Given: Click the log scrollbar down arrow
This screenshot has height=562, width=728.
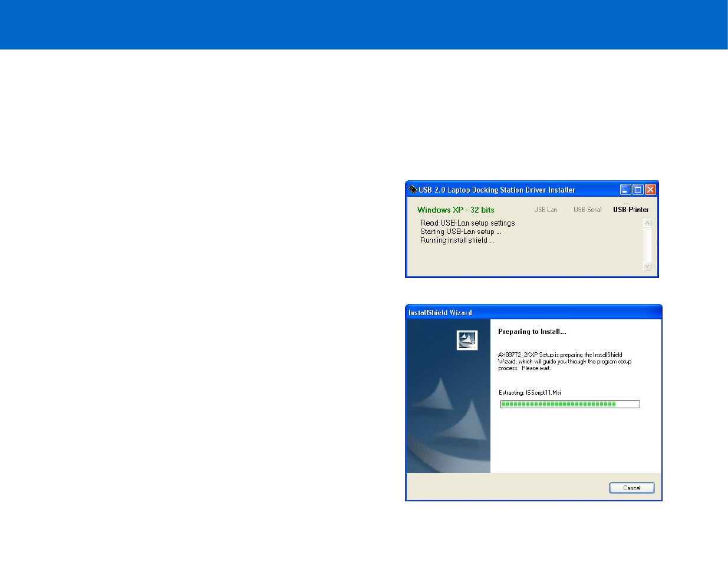Looking at the screenshot, I should (647, 266).
